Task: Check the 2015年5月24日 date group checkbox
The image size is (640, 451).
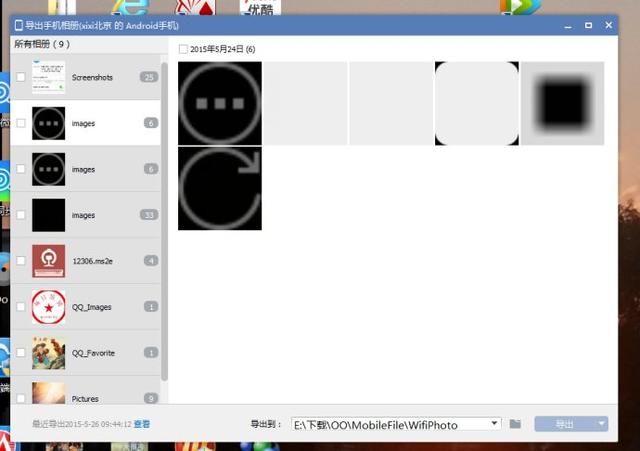Action: (182, 49)
